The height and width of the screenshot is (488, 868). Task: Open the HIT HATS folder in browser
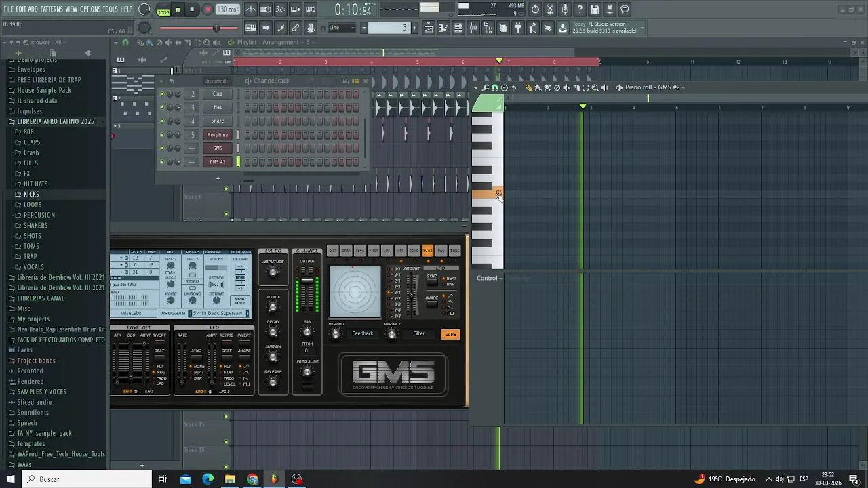35,184
